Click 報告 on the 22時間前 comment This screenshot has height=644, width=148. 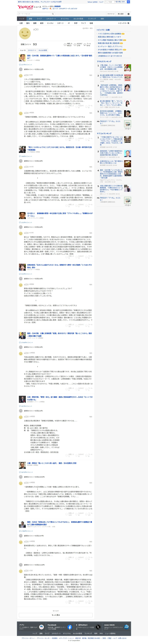tap(91, 483)
